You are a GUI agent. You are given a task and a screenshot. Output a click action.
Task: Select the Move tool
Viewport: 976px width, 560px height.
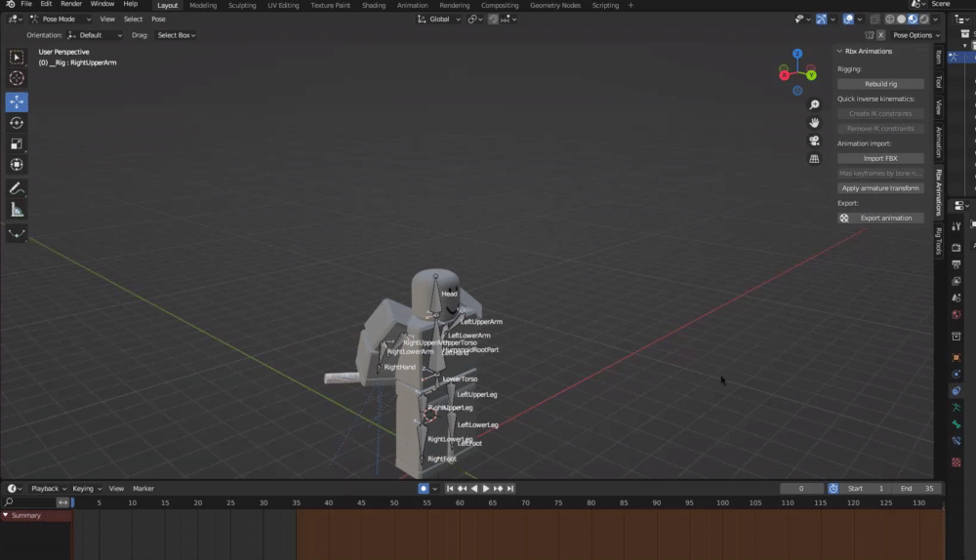click(17, 101)
